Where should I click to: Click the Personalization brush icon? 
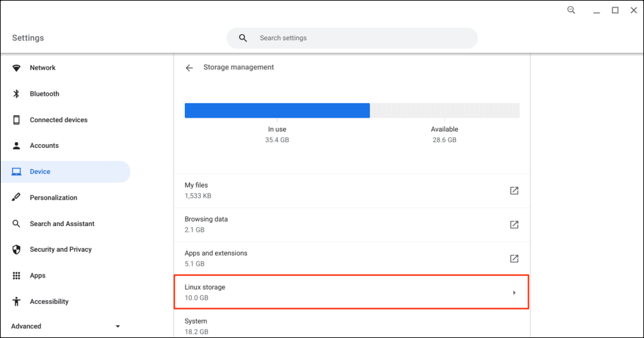coord(17,198)
